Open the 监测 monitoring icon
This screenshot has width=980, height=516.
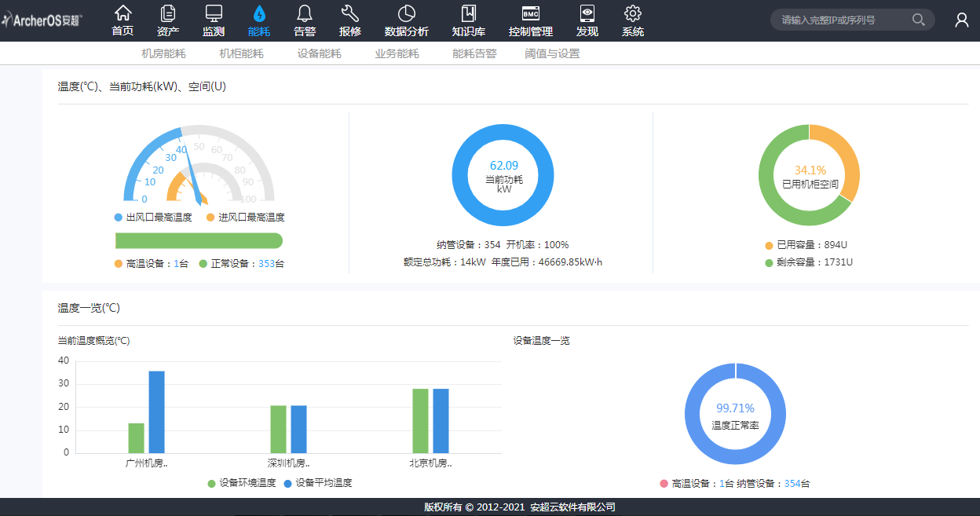point(214,13)
